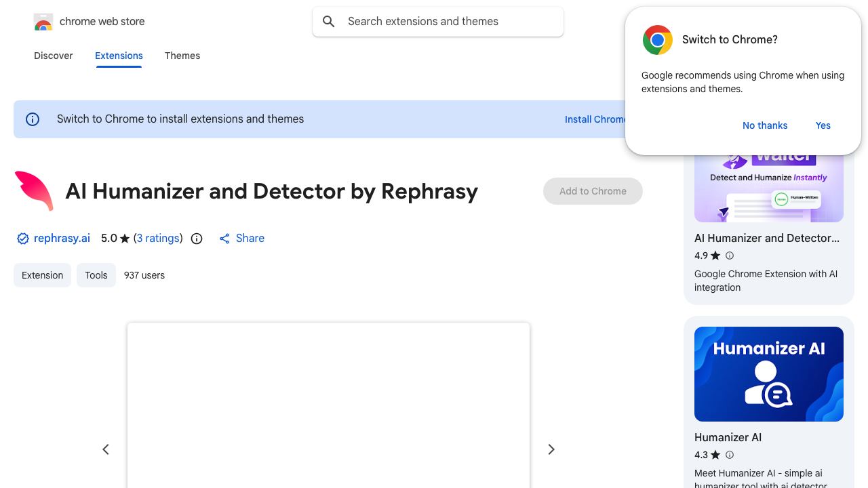Click the Extension category chip
The width and height of the screenshot is (868, 488).
pos(42,275)
